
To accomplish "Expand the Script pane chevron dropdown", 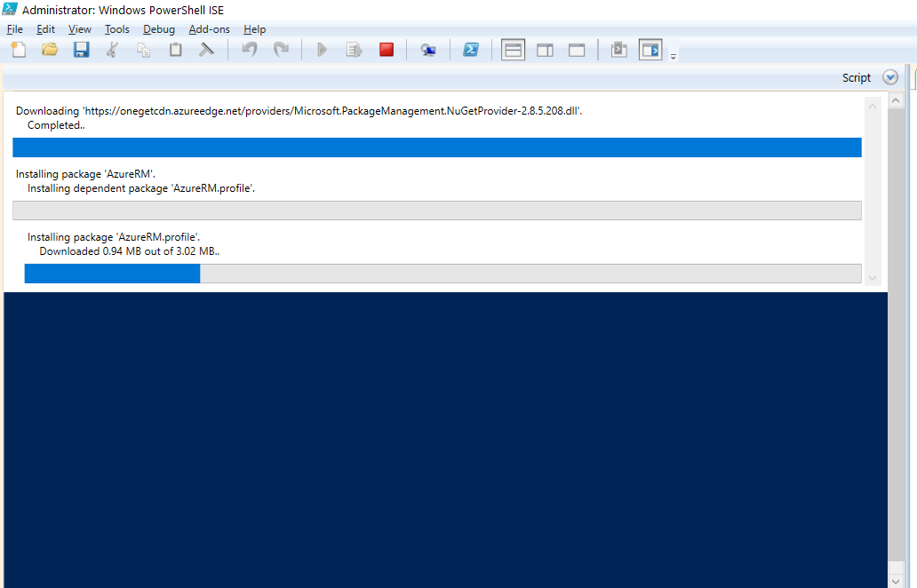I will 891,77.
